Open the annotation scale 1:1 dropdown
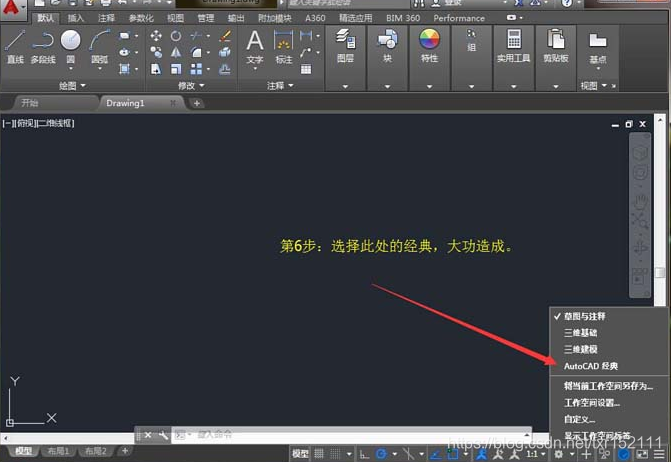 click(536, 453)
